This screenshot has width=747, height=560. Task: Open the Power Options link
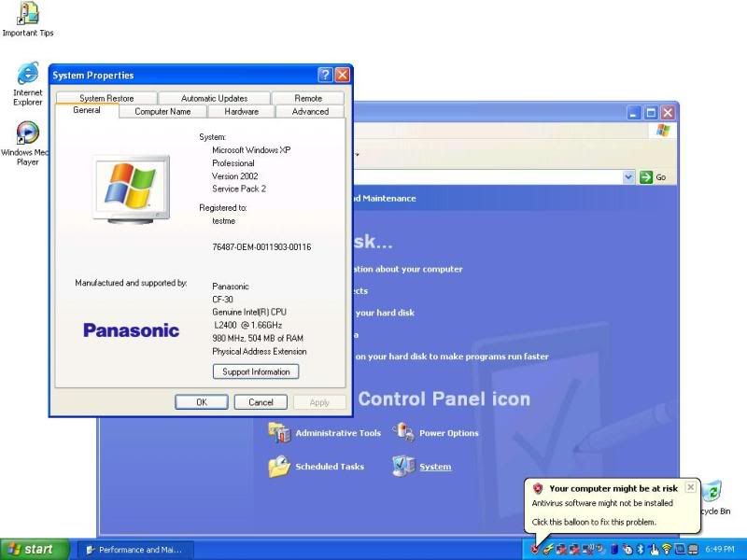coord(449,433)
